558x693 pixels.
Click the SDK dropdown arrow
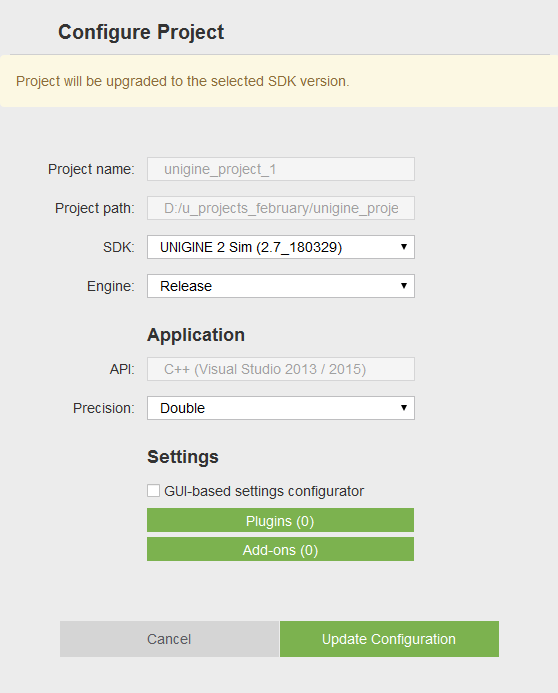pos(403,247)
